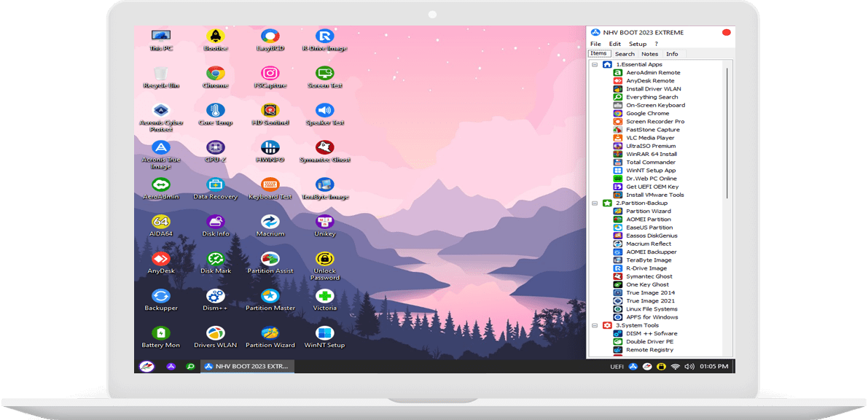Viewport: 868px width, 420px height.
Task: Launch GPU-Z from the desktop
Action: coord(215,151)
